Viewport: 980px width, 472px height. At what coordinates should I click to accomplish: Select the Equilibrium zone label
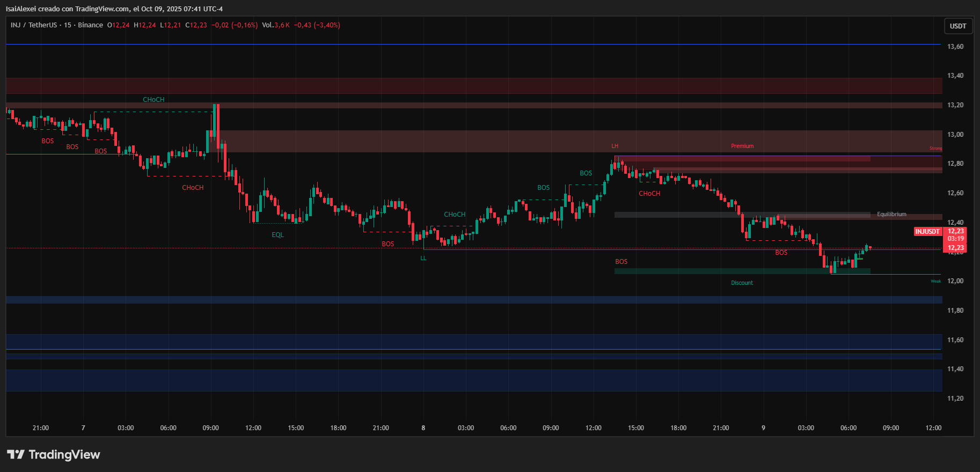891,214
